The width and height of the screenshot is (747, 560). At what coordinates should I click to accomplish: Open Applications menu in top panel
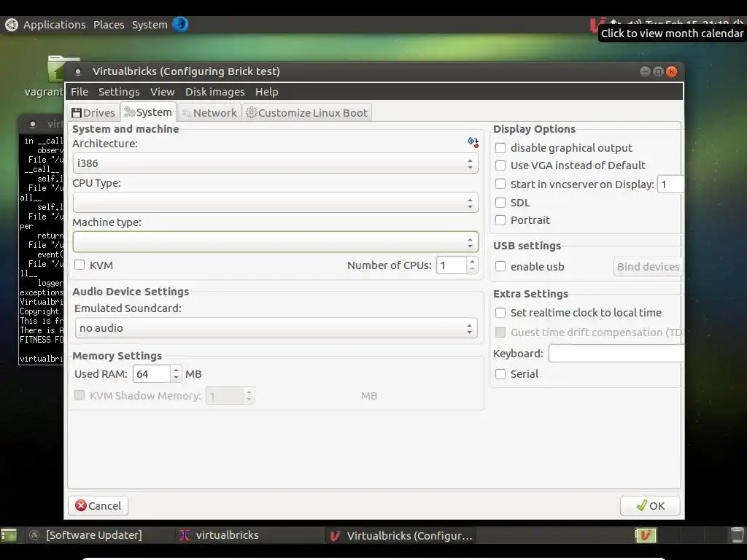pyautogui.click(x=54, y=25)
